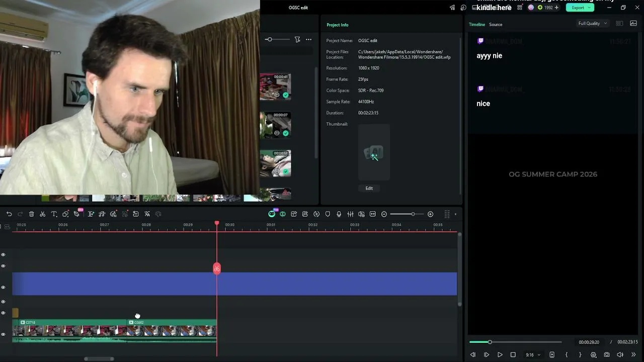644x362 pixels.
Task: Toggle auto ripple icon in timeline toolbar
Action: coord(283,214)
